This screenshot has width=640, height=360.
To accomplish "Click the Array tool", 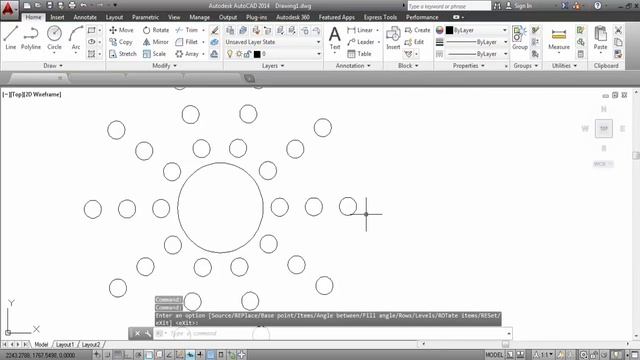I will [x=187, y=54].
